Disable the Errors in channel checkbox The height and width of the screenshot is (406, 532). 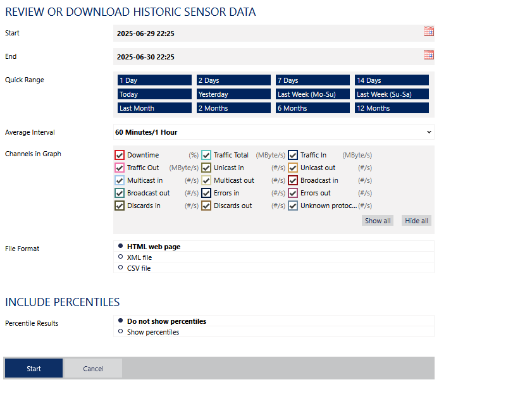tap(206, 193)
